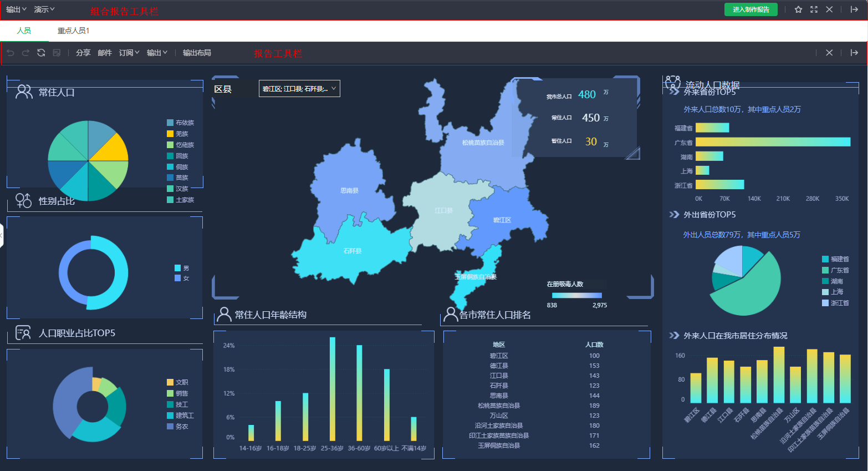Screen dimensions: 868x471
Task: Click the redo arrow in report toolbar
Action: [x=25, y=53]
